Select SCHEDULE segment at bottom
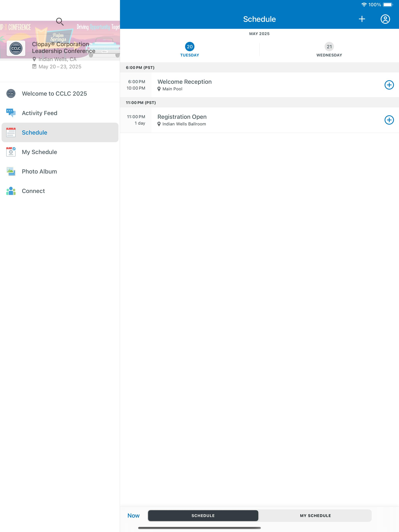The height and width of the screenshot is (532, 399). (203, 515)
